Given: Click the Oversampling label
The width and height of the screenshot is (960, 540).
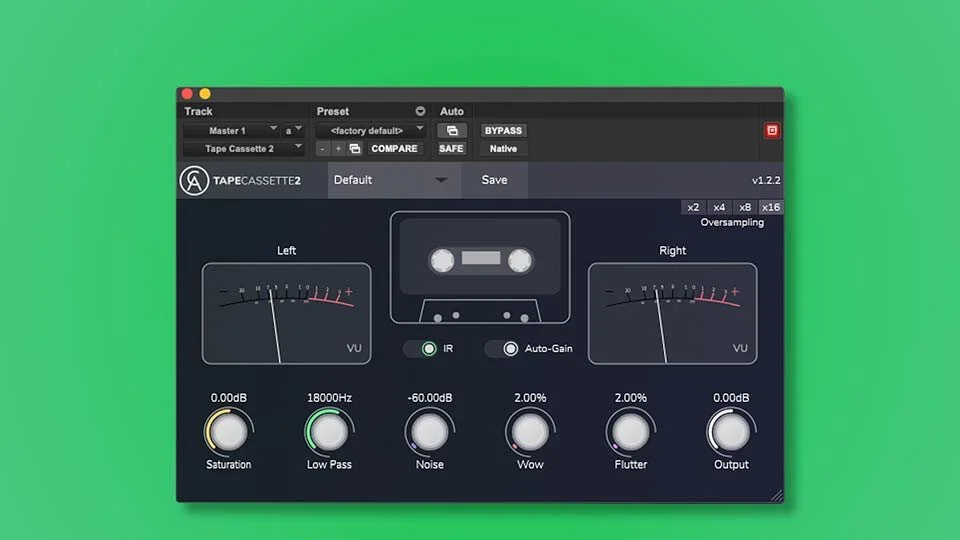Looking at the screenshot, I should click(x=732, y=222).
